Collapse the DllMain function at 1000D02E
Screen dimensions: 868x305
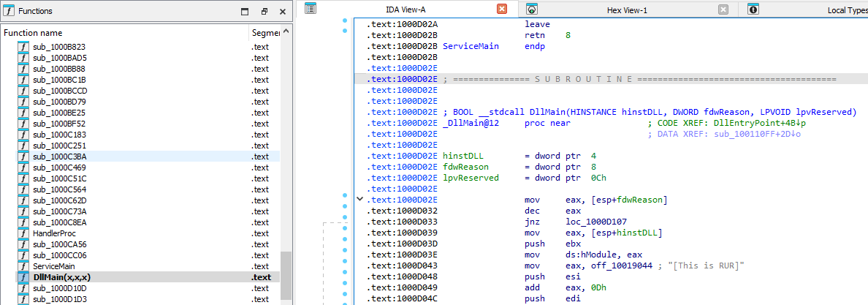click(359, 199)
